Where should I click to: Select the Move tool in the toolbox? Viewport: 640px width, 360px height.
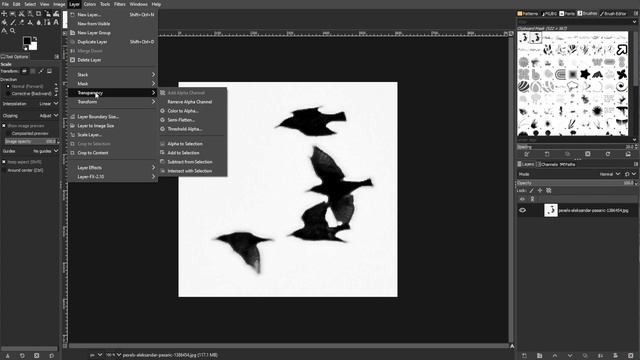pos(4,13)
